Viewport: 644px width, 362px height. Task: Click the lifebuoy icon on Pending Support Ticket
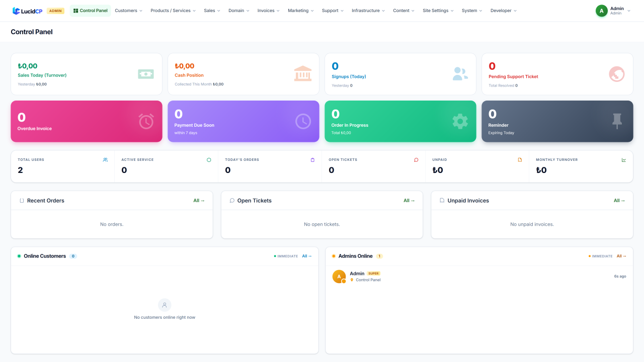click(x=617, y=74)
